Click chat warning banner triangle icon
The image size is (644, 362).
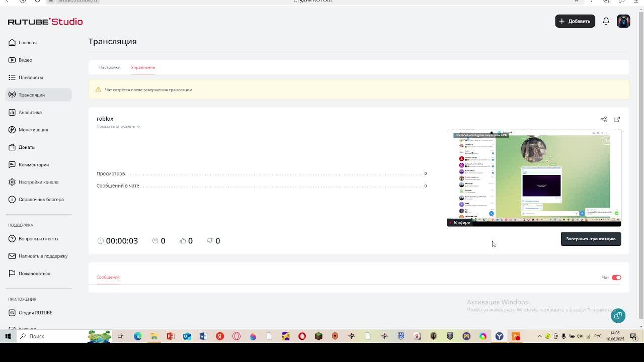tap(98, 89)
